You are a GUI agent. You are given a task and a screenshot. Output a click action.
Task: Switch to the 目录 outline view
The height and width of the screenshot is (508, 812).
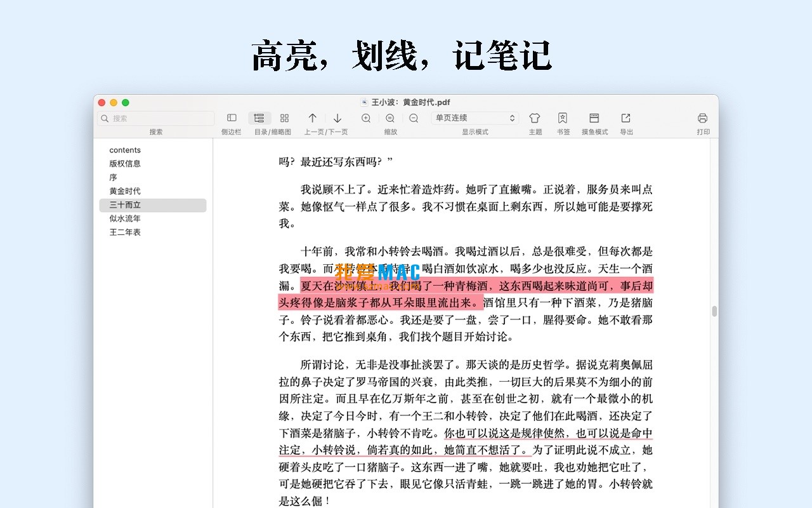coord(259,117)
